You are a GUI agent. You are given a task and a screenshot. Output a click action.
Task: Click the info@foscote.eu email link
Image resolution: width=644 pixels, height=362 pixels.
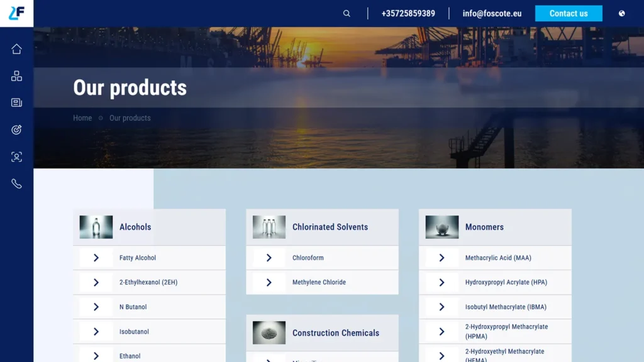point(492,14)
